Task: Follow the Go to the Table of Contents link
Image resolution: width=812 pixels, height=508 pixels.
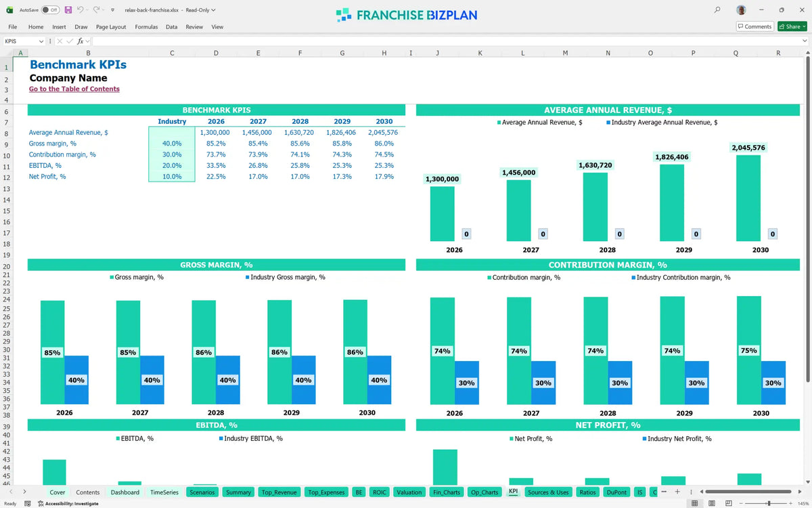Action: [74, 89]
